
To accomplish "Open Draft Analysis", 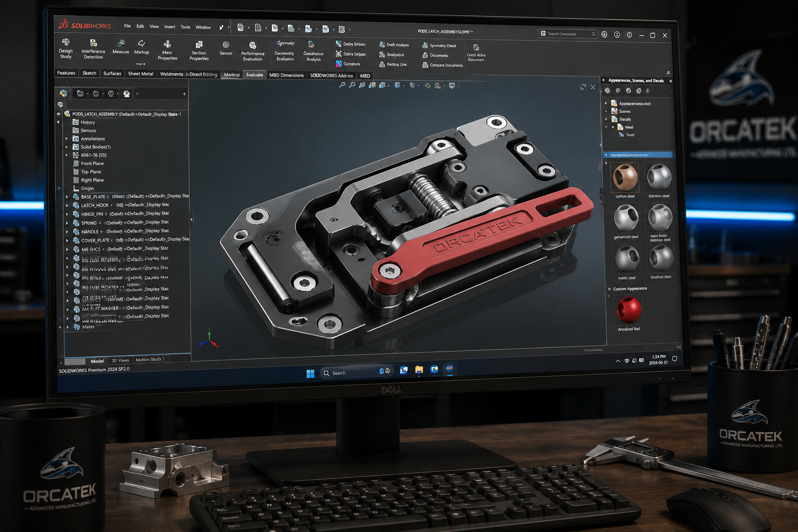I will click(394, 45).
